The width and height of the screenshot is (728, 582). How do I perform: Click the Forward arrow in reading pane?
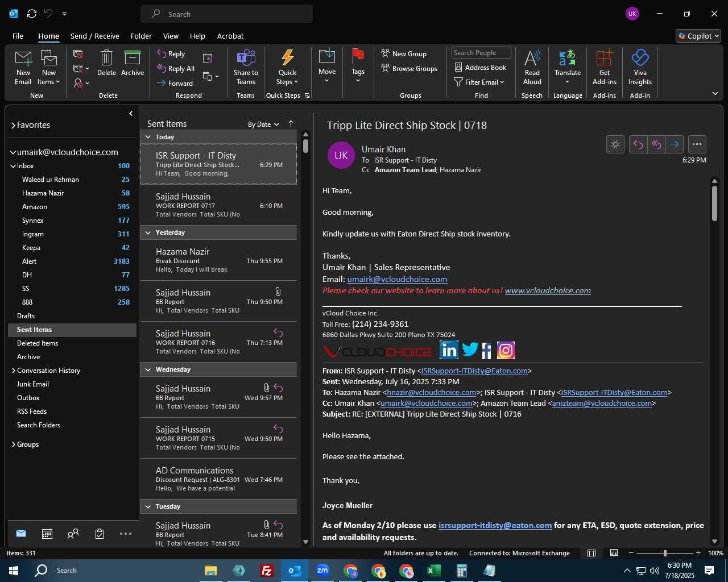(675, 144)
